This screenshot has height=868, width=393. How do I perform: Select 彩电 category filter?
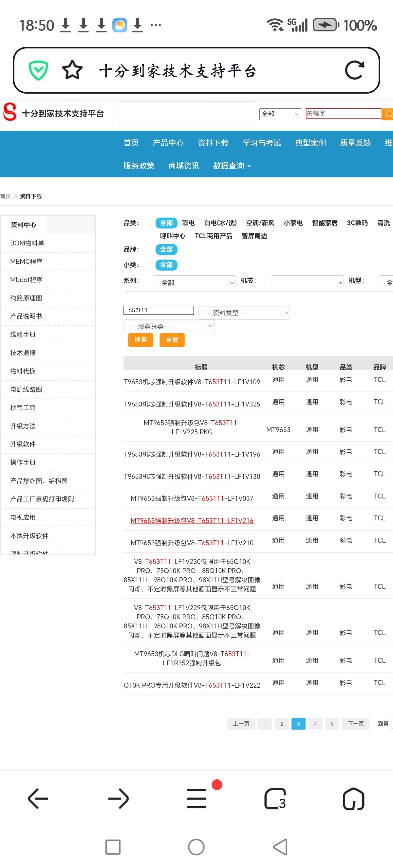188,223
